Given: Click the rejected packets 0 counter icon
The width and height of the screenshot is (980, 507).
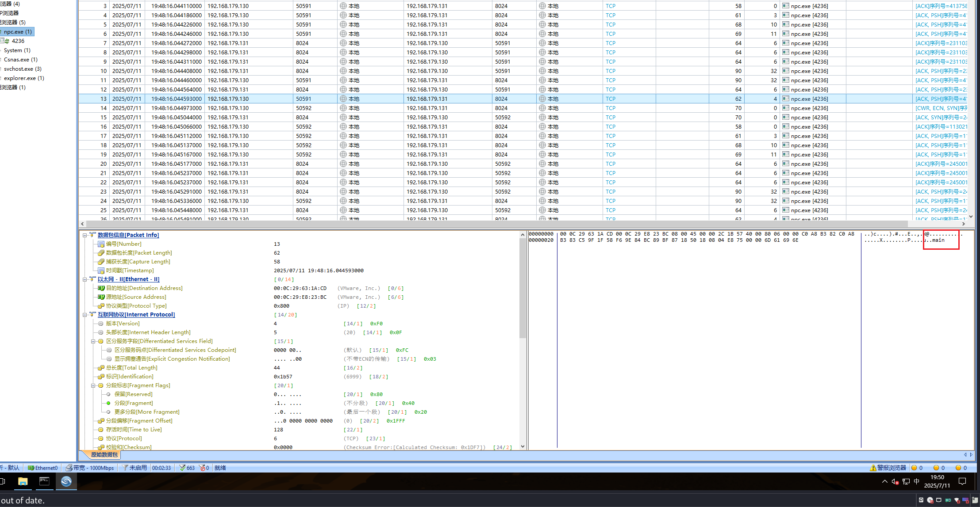Looking at the screenshot, I should 202,468.
